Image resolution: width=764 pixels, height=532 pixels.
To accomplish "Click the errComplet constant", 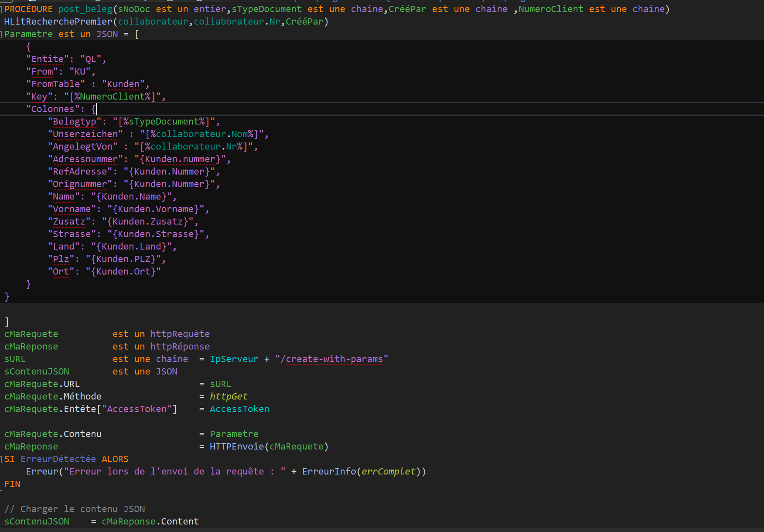I will click(x=389, y=472).
